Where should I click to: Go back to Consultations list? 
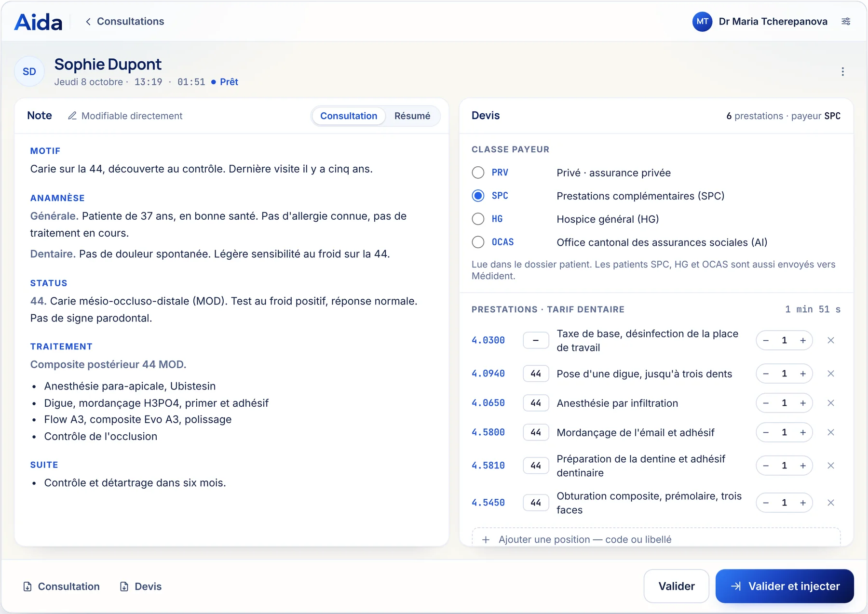point(125,21)
